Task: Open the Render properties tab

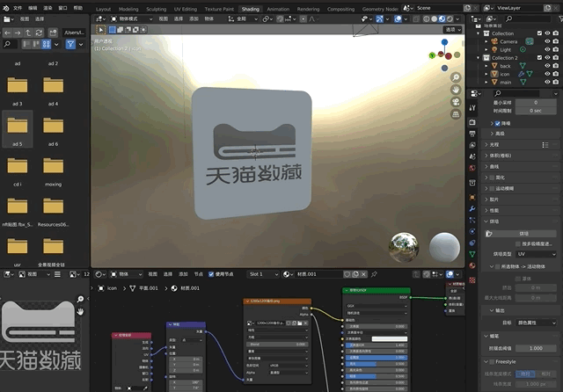Action: pyautogui.click(x=472, y=122)
